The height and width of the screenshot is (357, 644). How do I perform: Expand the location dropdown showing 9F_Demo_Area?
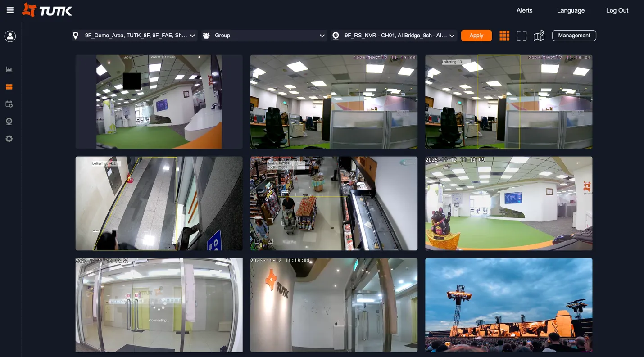click(x=134, y=35)
